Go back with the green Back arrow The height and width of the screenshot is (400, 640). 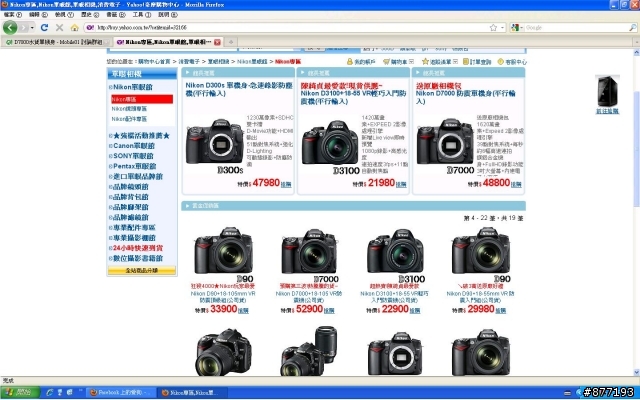pyautogui.click(x=10, y=27)
